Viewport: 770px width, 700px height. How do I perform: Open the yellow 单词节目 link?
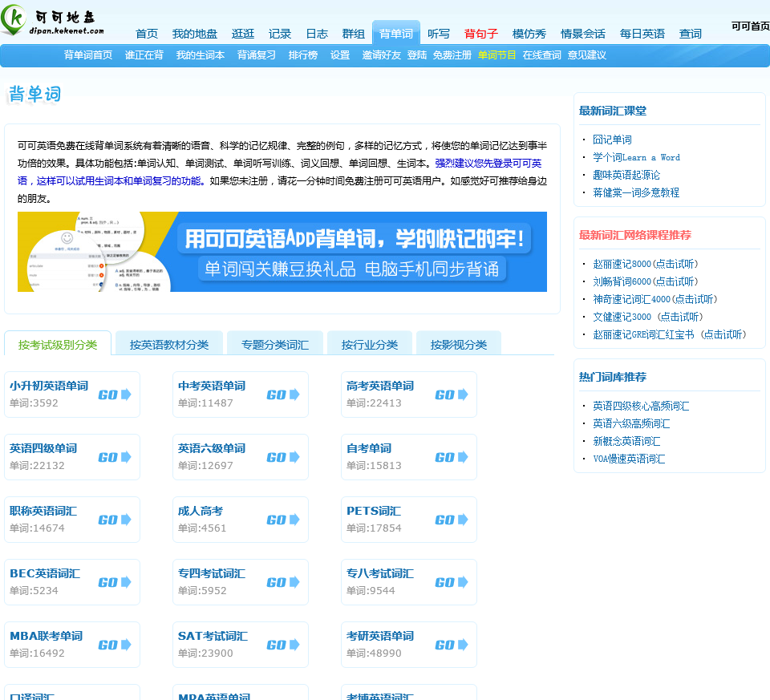coord(497,55)
